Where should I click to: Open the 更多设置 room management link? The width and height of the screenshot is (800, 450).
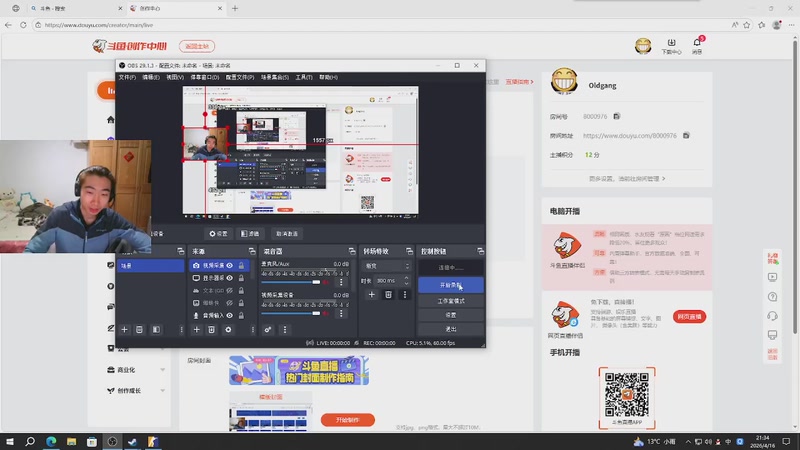[627, 179]
